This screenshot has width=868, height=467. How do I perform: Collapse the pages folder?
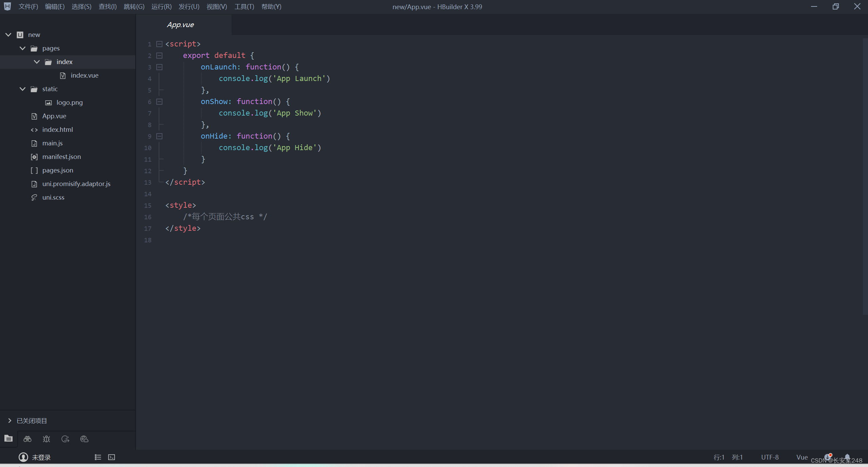click(x=23, y=48)
